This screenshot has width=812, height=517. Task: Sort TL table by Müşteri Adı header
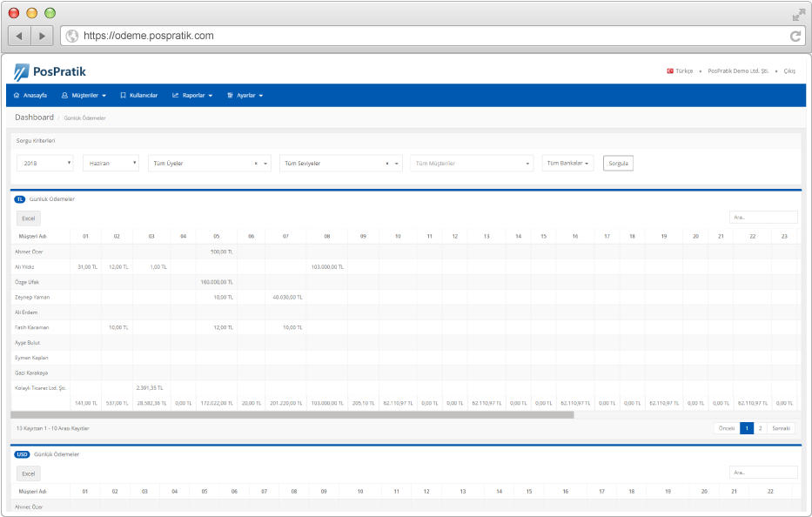pos(32,236)
